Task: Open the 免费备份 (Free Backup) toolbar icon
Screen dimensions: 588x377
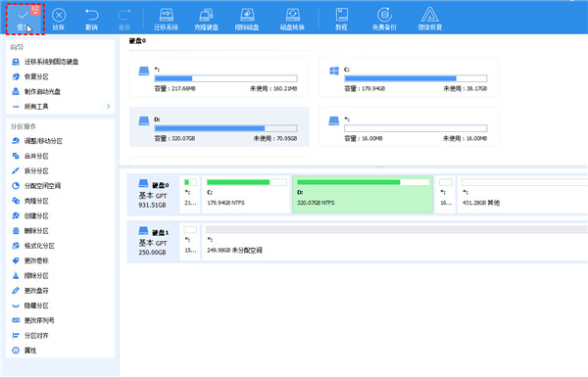Action: pyautogui.click(x=384, y=19)
